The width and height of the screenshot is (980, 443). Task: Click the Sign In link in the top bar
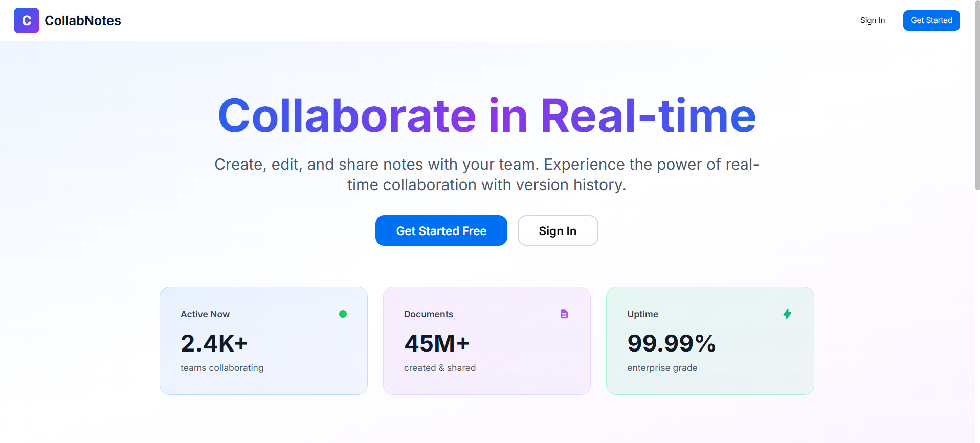(x=873, y=20)
